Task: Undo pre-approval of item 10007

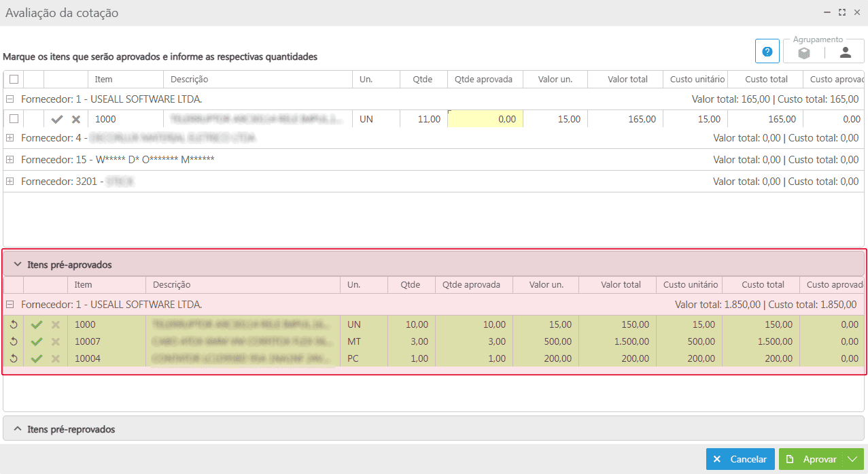Action: click(x=13, y=341)
